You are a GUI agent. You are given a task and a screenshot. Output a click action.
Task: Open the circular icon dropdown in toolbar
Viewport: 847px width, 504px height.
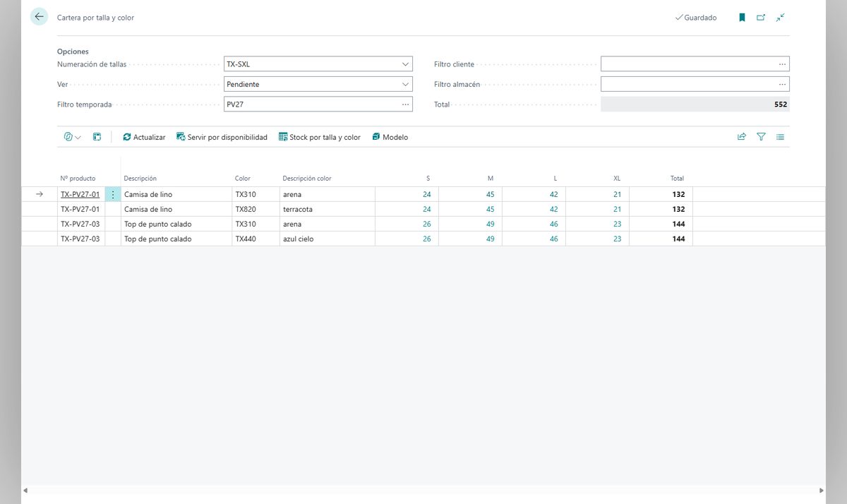tap(72, 137)
